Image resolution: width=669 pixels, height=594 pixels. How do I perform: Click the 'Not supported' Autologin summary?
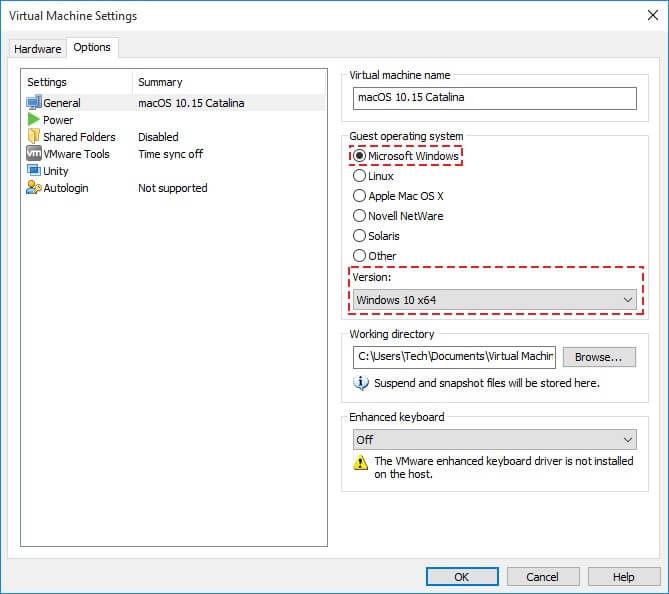(173, 188)
